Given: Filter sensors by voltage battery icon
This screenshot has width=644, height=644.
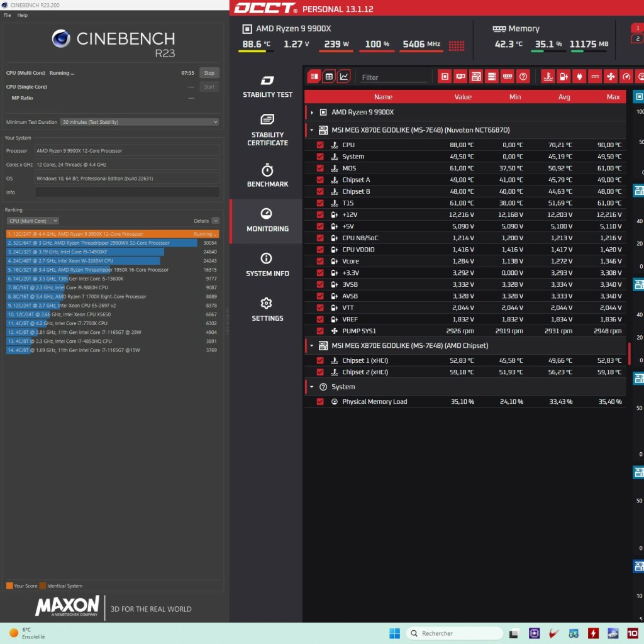Looking at the screenshot, I should click(x=564, y=76).
